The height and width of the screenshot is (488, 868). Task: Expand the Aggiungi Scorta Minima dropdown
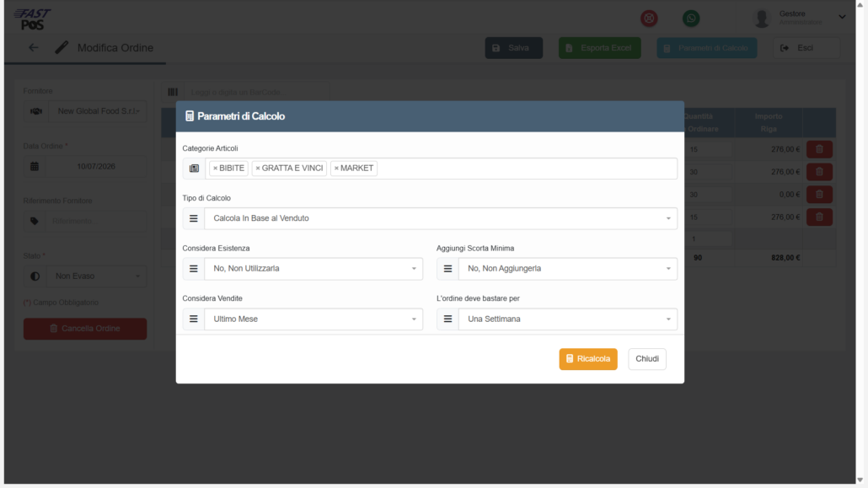(x=567, y=269)
